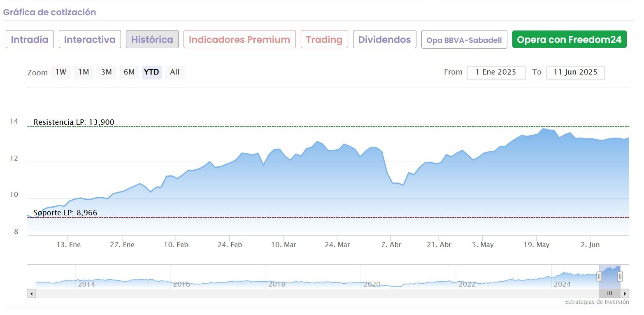Select the YTD zoom option

[x=151, y=72]
